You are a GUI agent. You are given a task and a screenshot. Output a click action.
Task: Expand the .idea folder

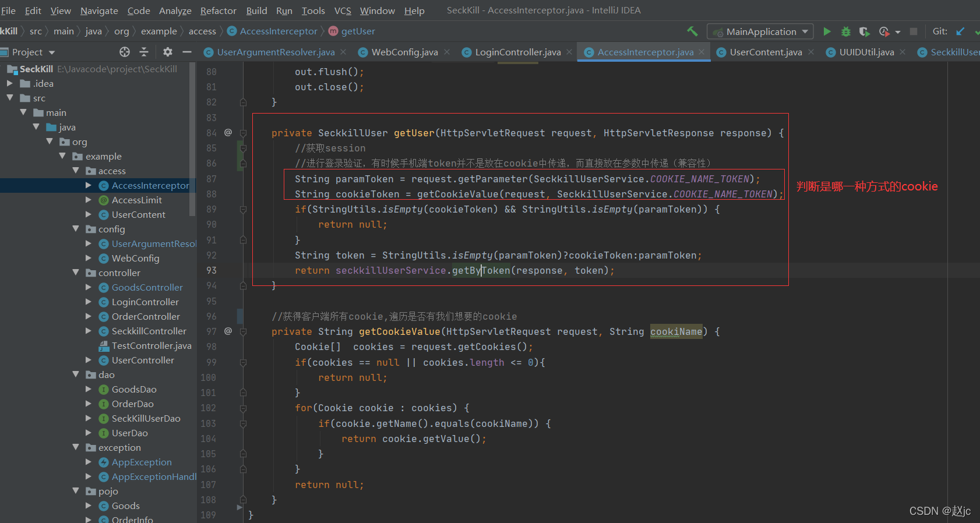(9, 83)
